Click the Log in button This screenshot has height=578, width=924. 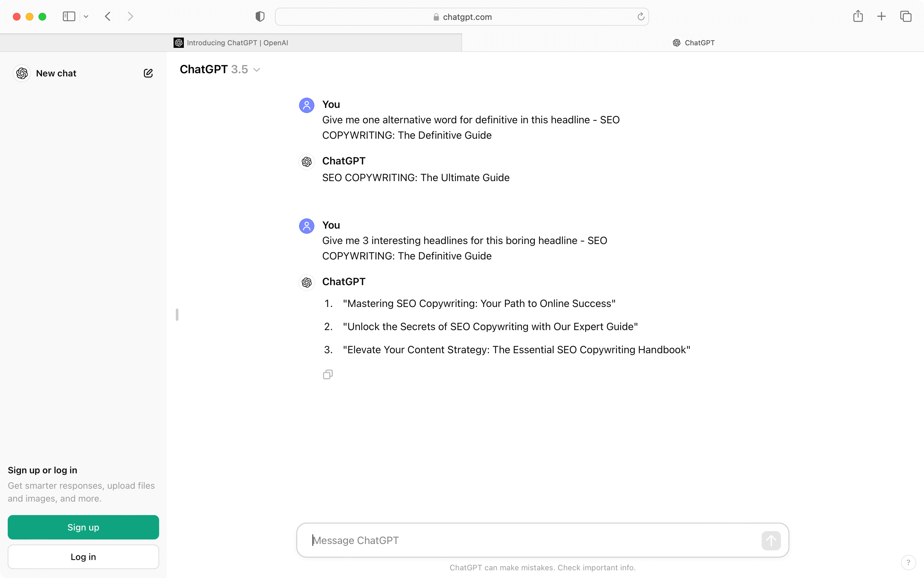pos(83,556)
